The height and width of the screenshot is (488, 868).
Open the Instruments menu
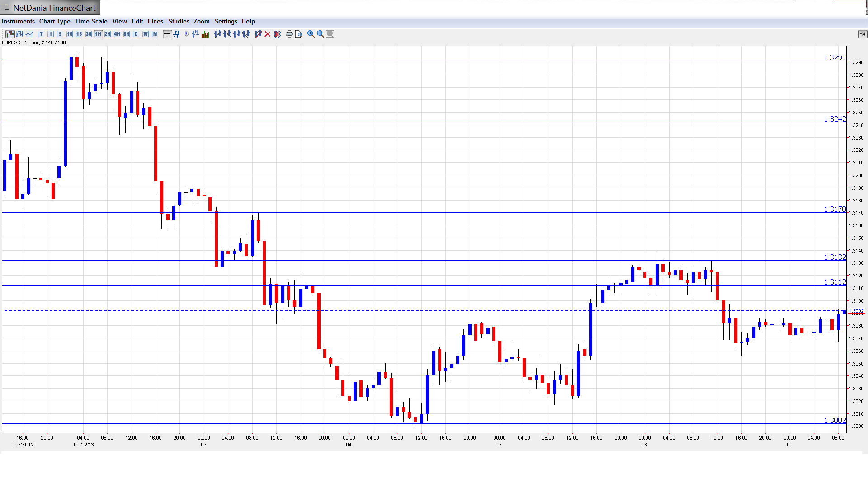18,21
